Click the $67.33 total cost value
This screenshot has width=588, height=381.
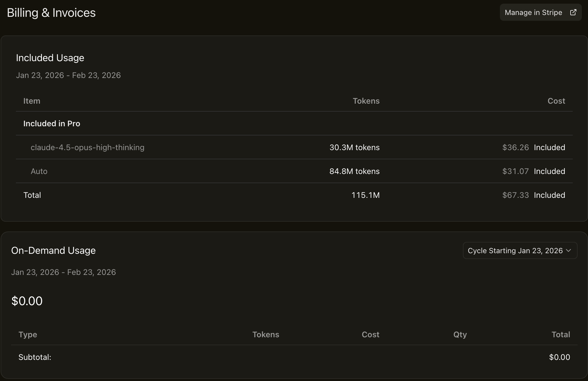tap(515, 195)
